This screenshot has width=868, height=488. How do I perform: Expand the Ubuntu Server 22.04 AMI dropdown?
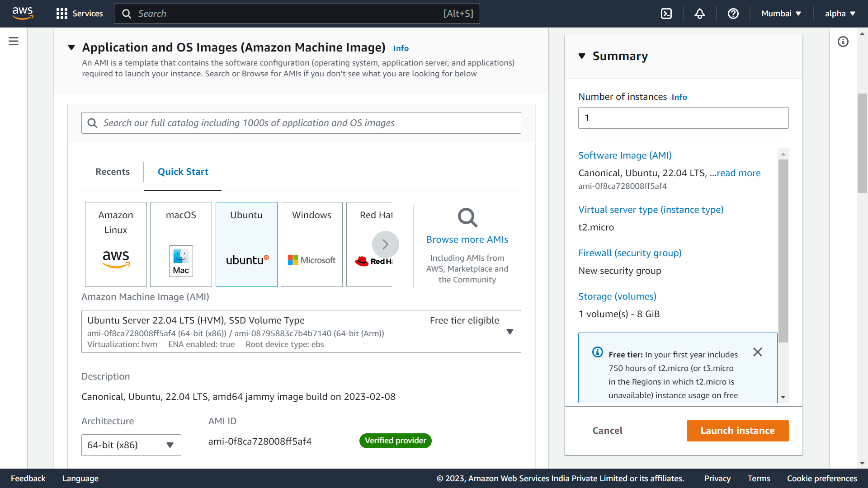[x=509, y=332]
